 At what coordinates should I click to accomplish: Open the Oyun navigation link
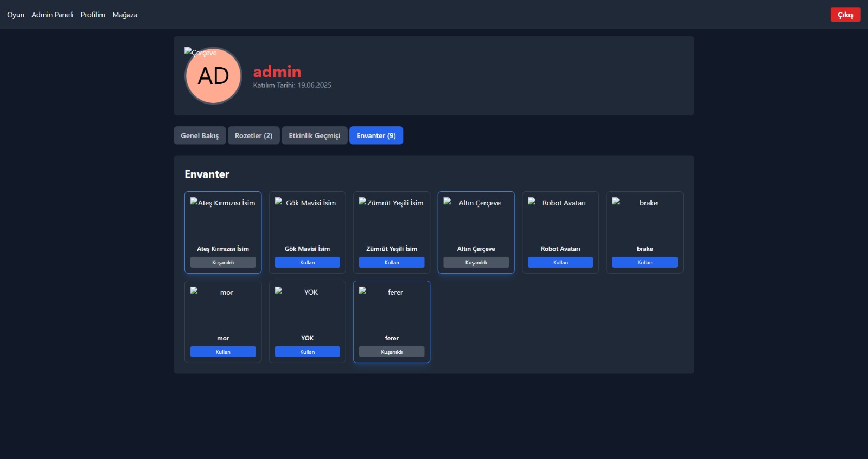15,15
